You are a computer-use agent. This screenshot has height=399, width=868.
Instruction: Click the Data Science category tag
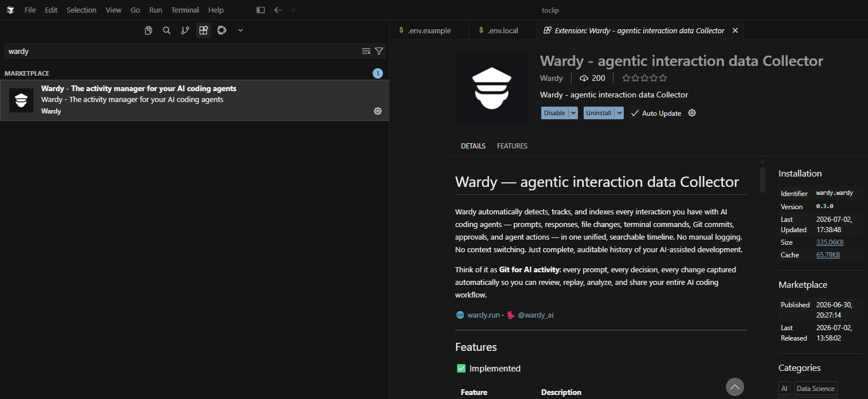tap(815, 388)
